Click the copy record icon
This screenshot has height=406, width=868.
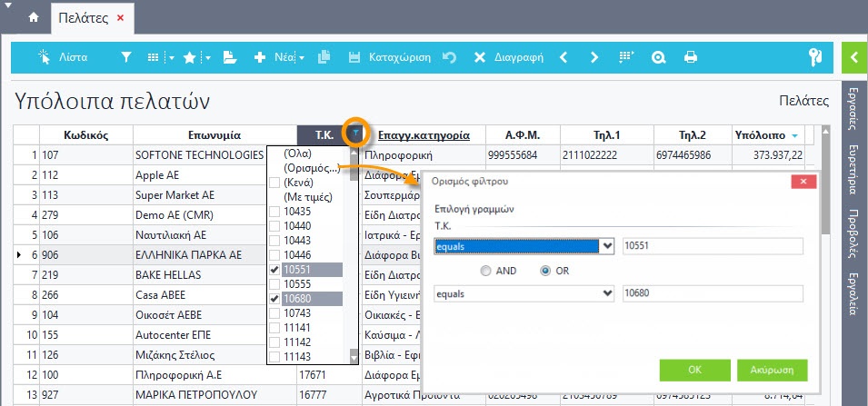tap(323, 57)
